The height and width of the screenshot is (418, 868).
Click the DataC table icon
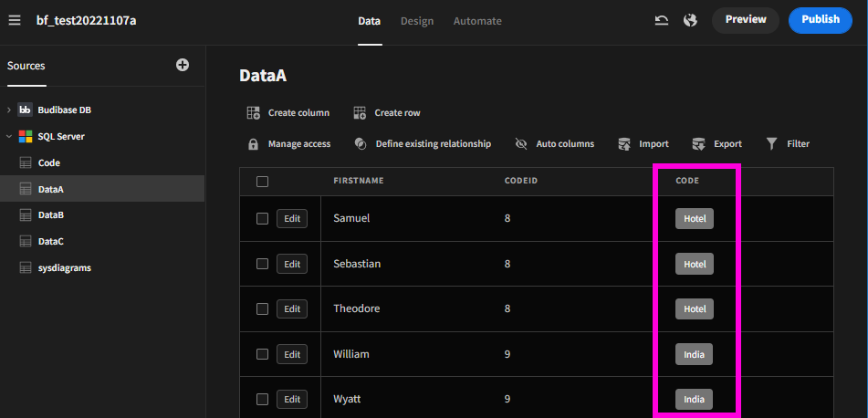tap(26, 241)
